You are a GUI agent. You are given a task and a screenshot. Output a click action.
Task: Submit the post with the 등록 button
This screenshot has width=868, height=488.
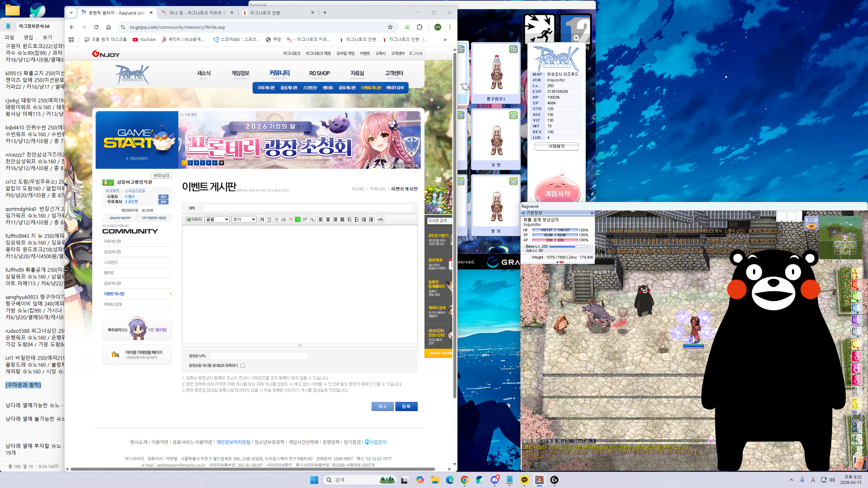click(x=406, y=406)
